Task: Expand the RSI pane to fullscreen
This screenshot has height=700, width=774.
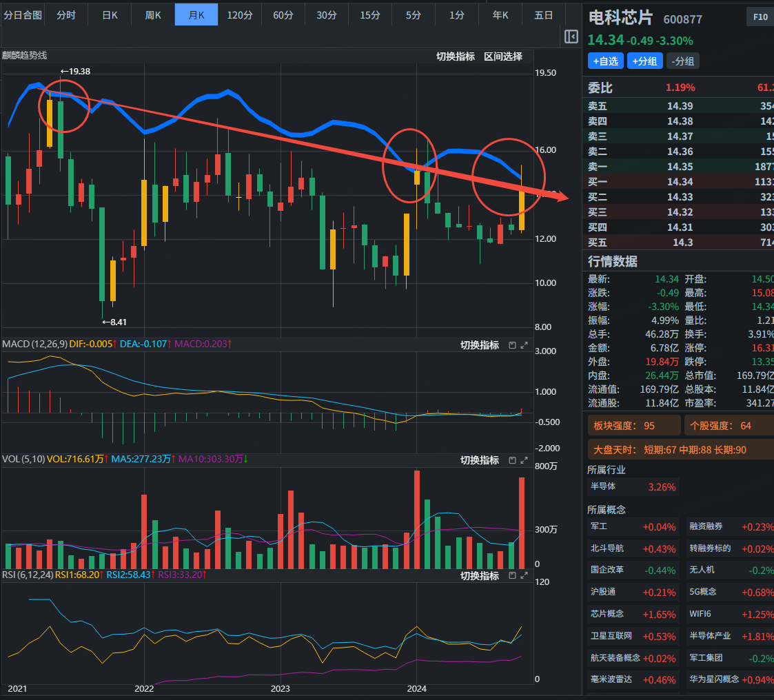Action: click(524, 576)
